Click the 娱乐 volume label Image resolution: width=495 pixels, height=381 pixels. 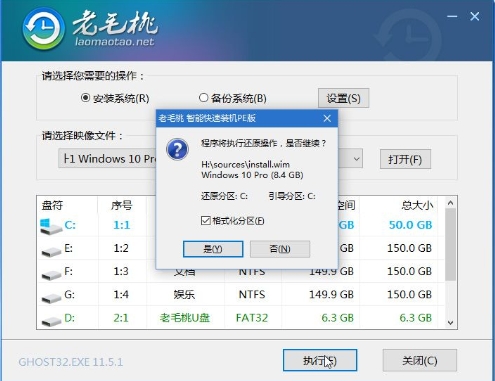click(x=184, y=295)
